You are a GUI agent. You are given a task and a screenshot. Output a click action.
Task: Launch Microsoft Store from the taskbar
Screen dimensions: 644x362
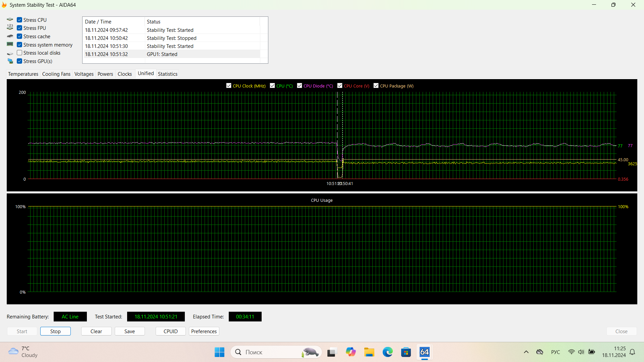click(x=406, y=352)
